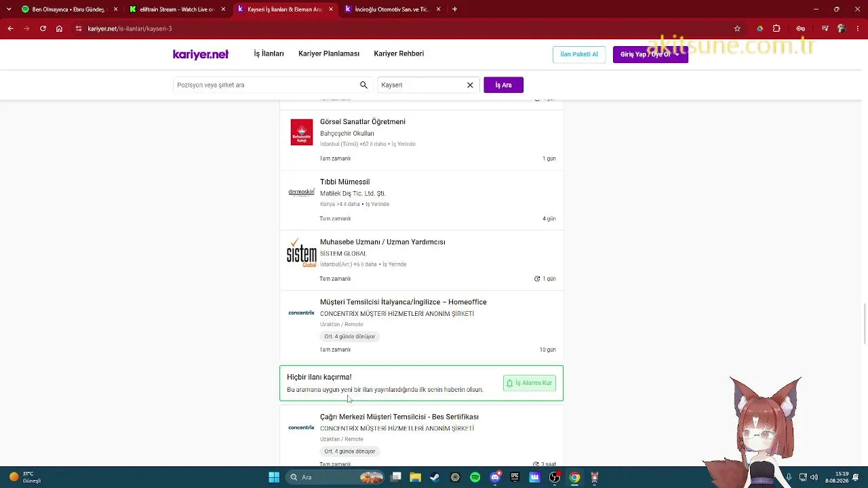Open the Chrome three-dot menu

[x=858, y=28]
